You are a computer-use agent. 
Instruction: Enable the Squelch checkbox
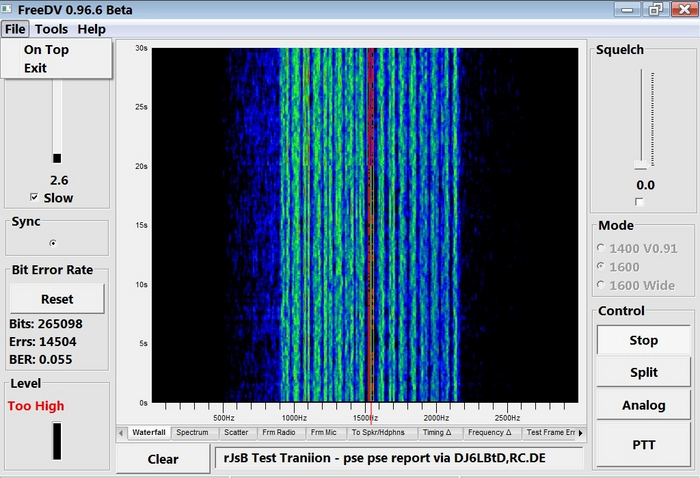(639, 202)
